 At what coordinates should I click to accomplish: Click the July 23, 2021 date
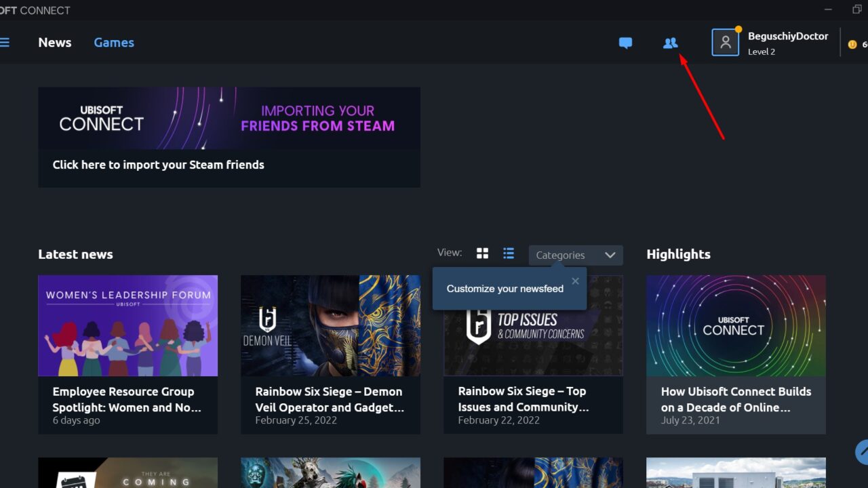(x=690, y=420)
